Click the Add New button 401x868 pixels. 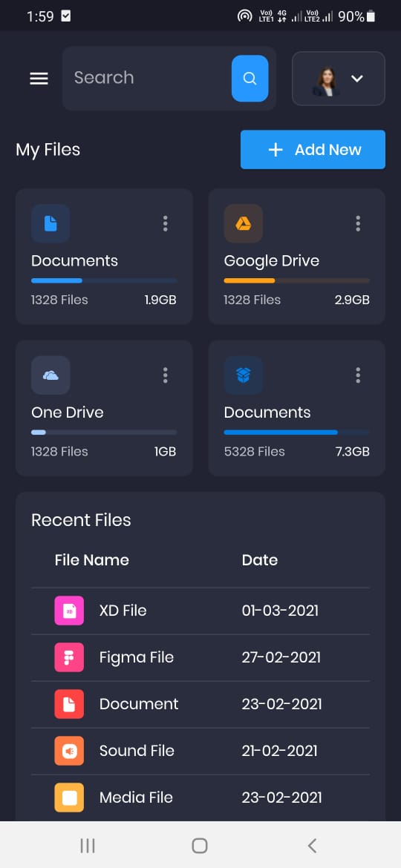pos(313,149)
